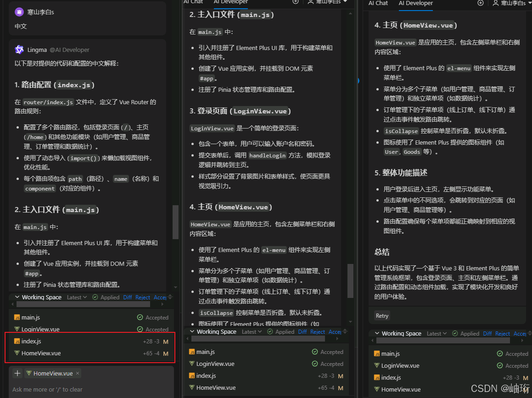Focus the "Ask me more" chat input field
The width and height of the screenshot is (532, 398).
point(92,389)
